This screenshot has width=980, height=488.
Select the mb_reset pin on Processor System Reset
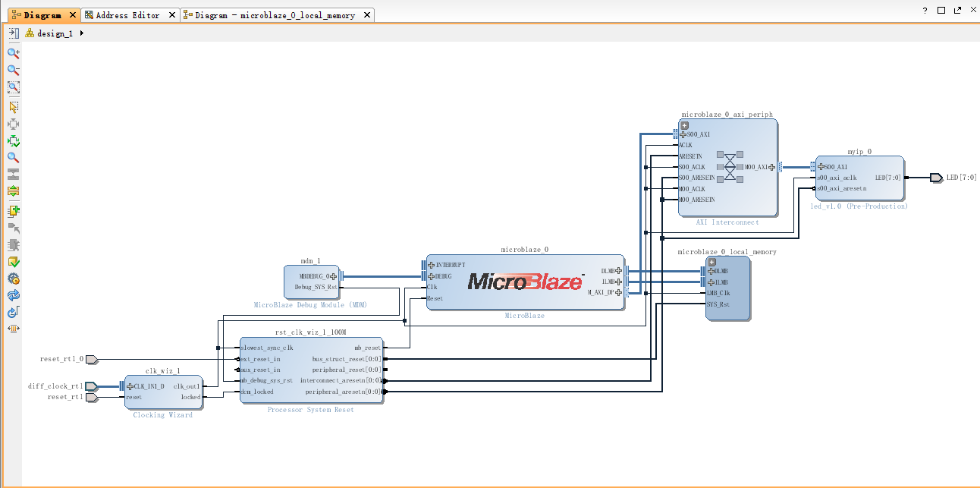(x=368, y=348)
